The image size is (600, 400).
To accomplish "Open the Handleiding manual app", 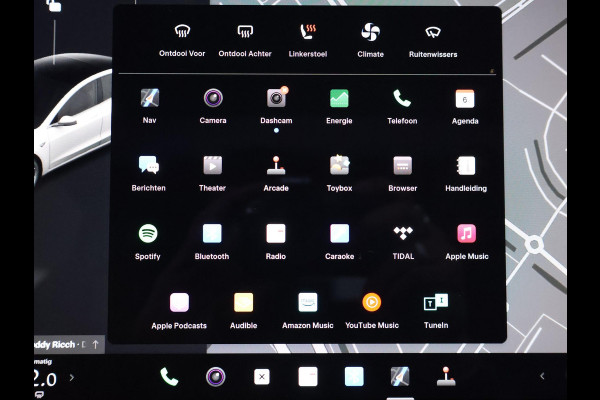I will (466, 166).
